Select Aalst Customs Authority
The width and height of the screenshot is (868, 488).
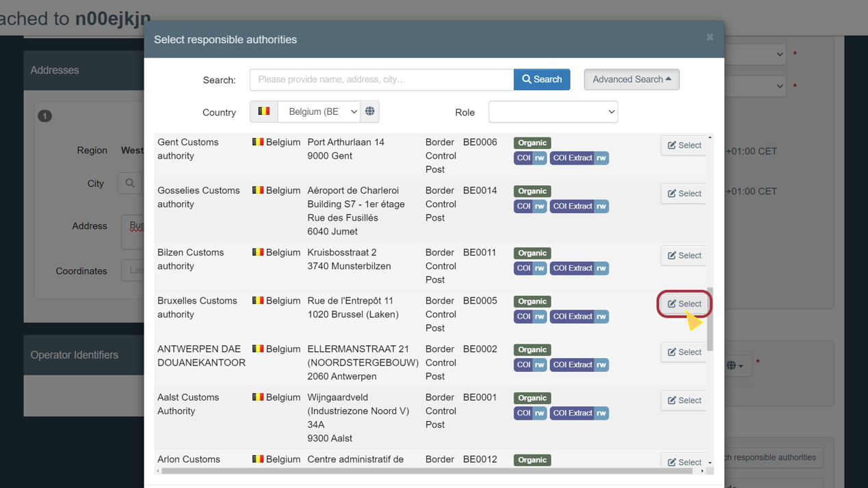(684, 400)
